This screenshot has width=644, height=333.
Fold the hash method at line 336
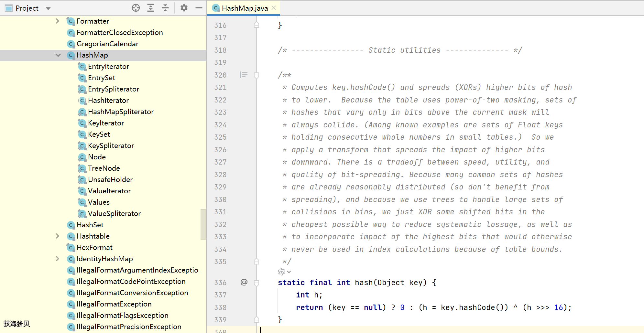257,283
